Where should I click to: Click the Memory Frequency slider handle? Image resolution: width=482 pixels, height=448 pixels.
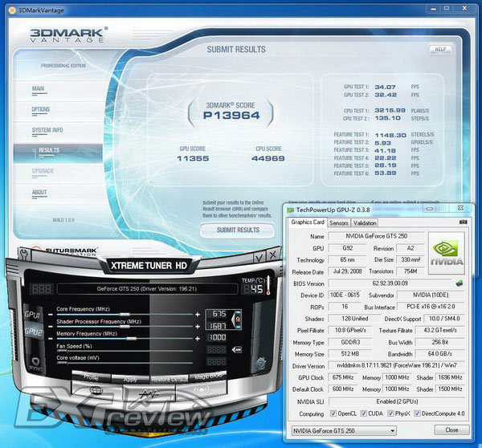point(132,338)
